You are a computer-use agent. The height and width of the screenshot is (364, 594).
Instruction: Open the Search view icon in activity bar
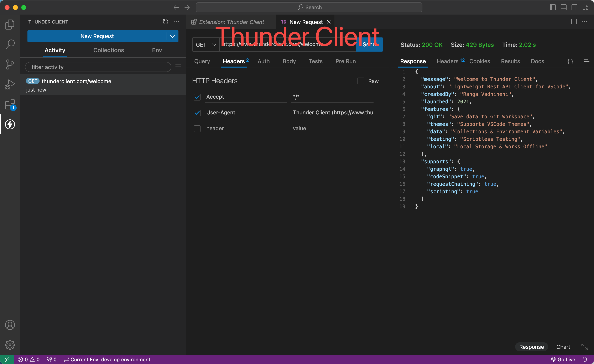[x=10, y=44]
